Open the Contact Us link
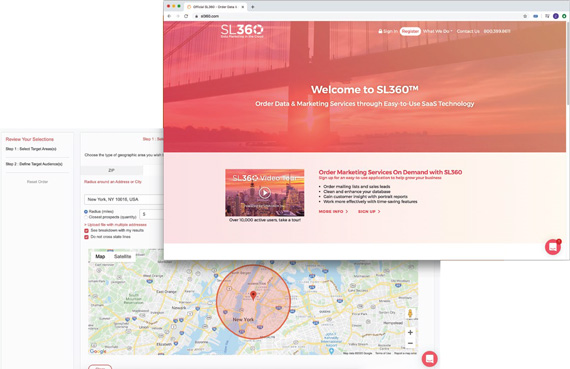 [468, 31]
